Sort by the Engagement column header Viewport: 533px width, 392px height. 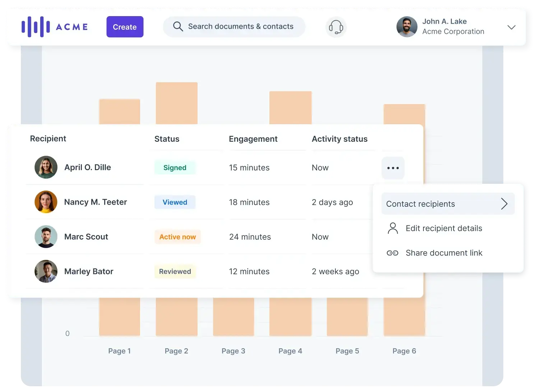click(253, 139)
